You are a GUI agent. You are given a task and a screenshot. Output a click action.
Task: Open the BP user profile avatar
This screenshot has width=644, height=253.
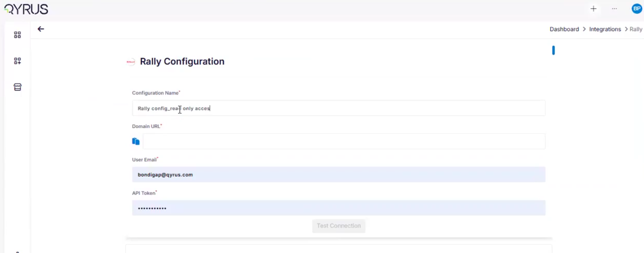coord(636,9)
